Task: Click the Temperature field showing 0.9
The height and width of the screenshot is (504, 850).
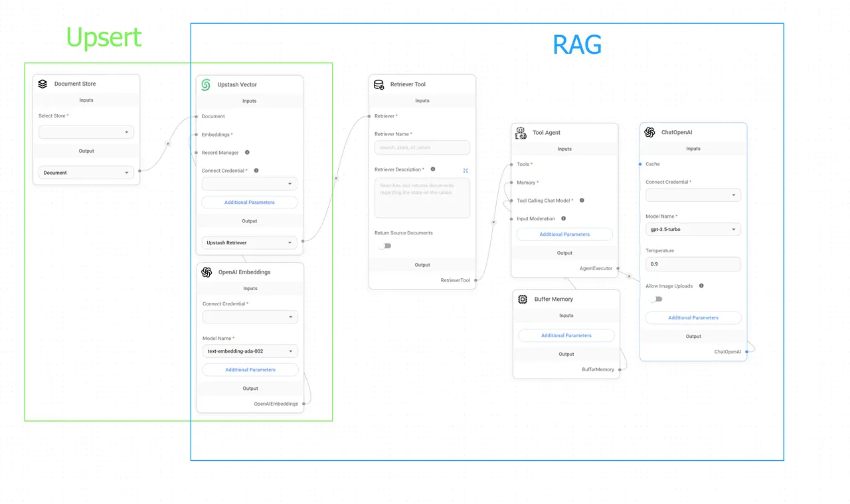Action: coord(693,264)
